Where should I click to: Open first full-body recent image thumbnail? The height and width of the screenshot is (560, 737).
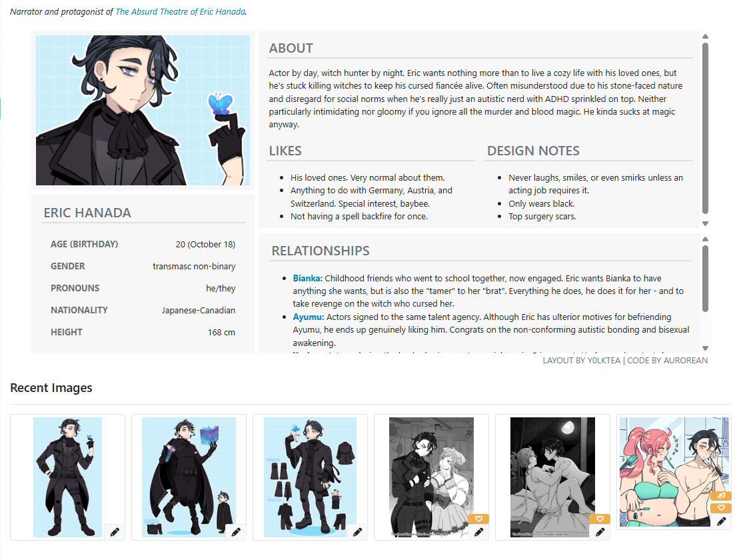point(68,477)
